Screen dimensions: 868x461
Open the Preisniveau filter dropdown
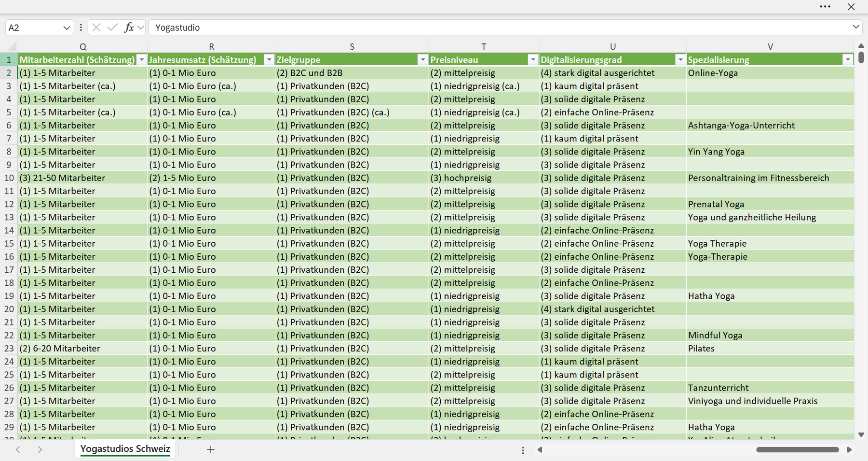[x=533, y=60]
